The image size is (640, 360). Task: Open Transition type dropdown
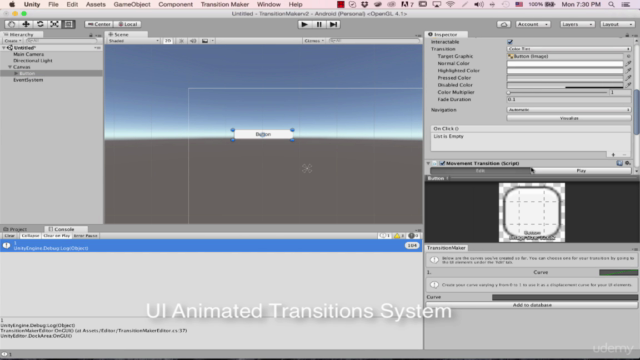point(569,49)
